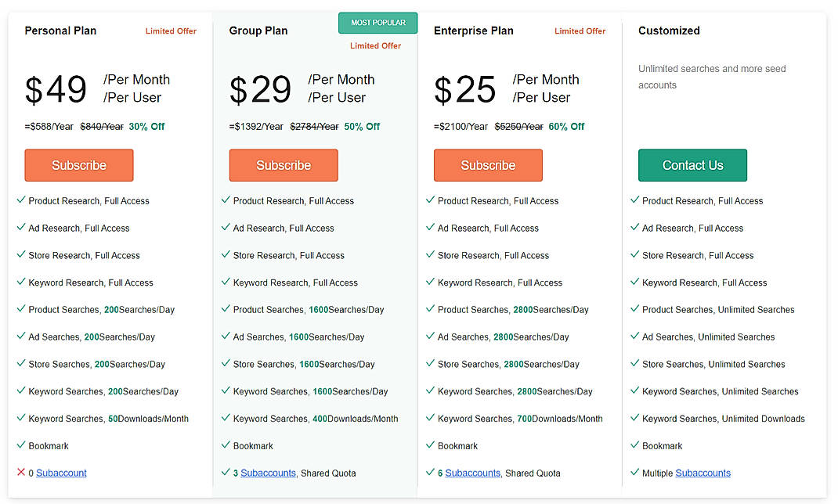
Task: Click the Limited Offer label on Personal Plan
Action: pos(171,31)
